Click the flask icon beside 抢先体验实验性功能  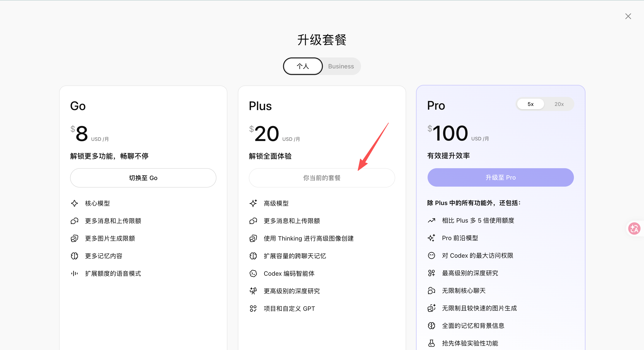pos(432,343)
